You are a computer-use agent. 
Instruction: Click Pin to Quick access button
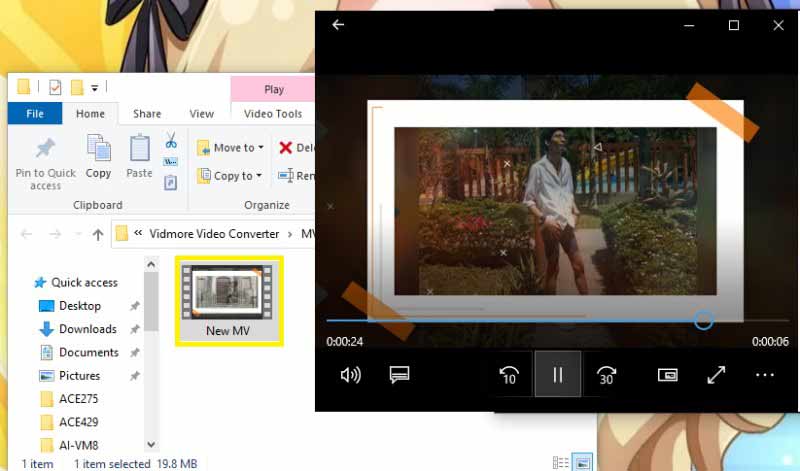(x=45, y=163)
